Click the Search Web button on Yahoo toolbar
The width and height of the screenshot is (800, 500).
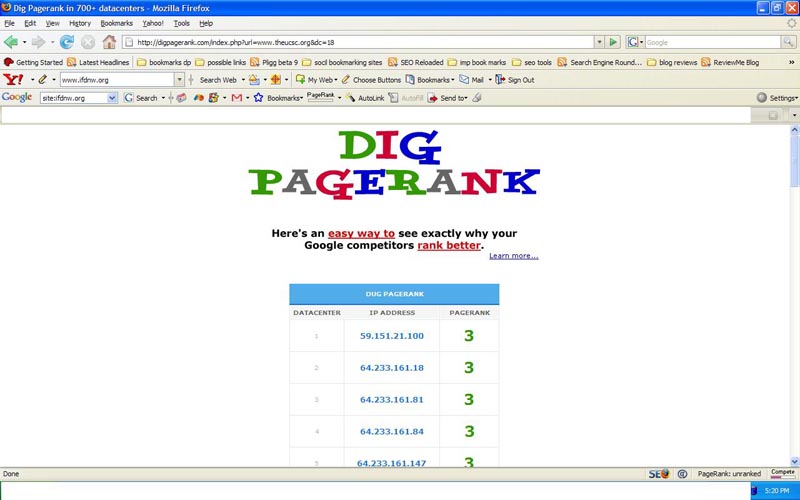(218, 80)
